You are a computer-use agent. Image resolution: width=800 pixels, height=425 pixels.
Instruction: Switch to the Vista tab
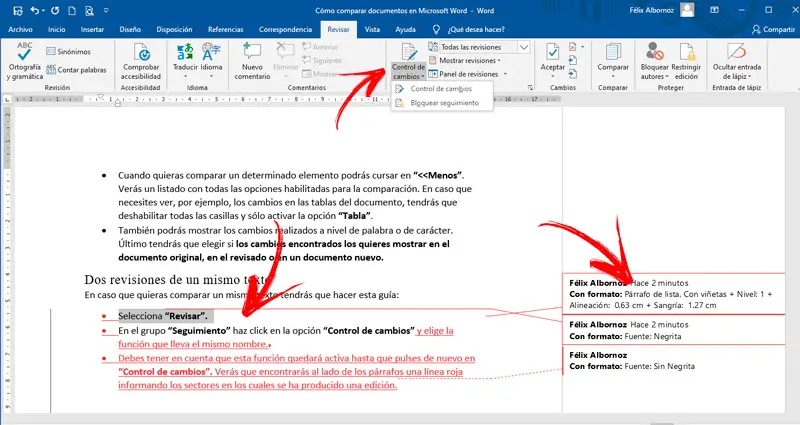pyautogui.click(x=372, y=30)
